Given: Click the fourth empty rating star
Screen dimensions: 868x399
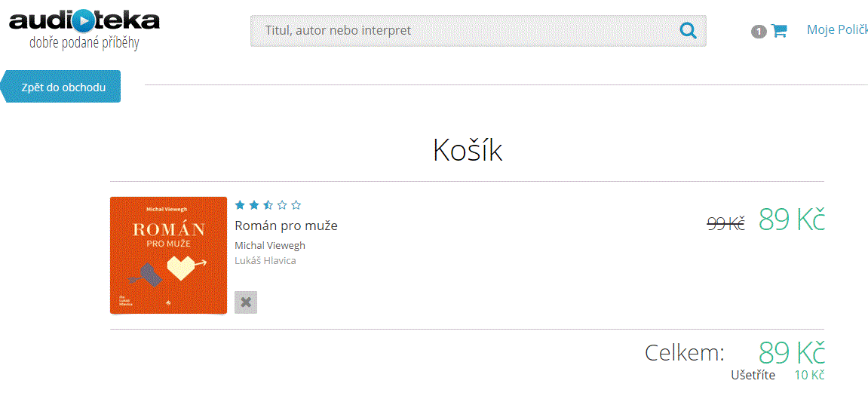Looking at the screenshot, I should click(282, 205).
